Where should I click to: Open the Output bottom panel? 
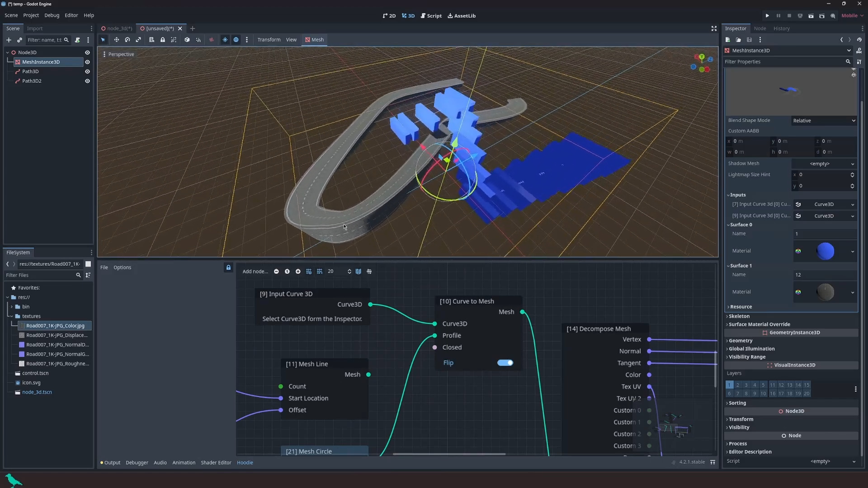click(110, 463)
